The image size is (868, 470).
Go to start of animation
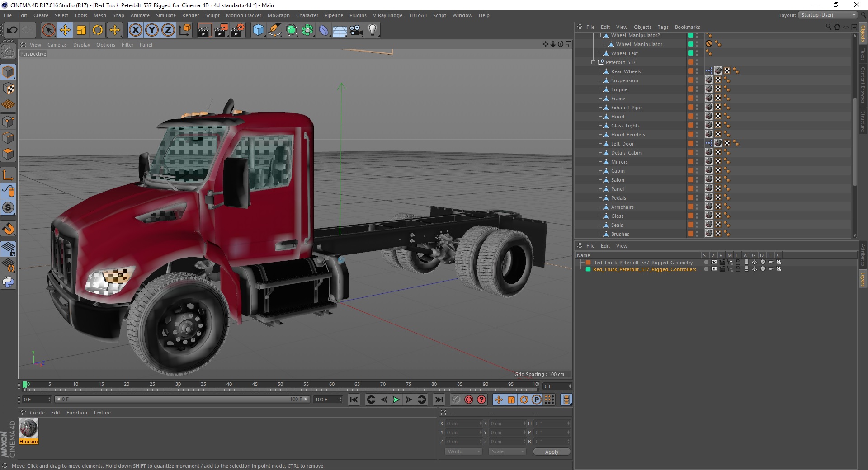(x=354, y=399)
